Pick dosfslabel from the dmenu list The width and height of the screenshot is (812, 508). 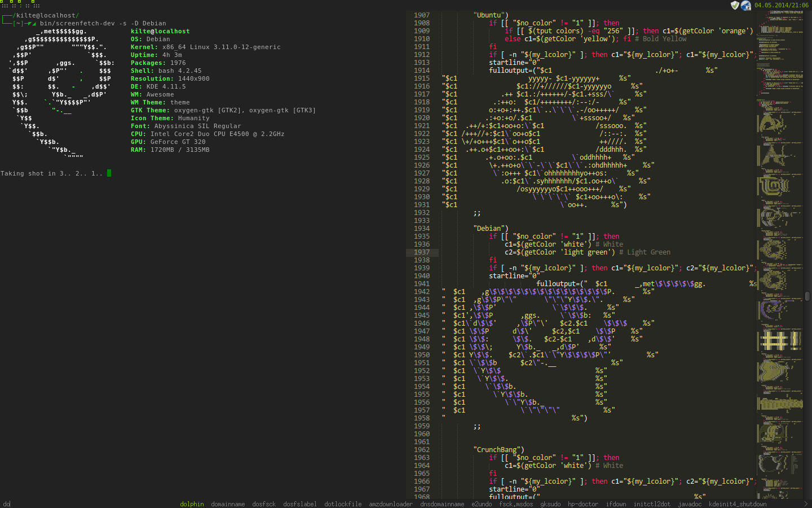tap(300, 504)
